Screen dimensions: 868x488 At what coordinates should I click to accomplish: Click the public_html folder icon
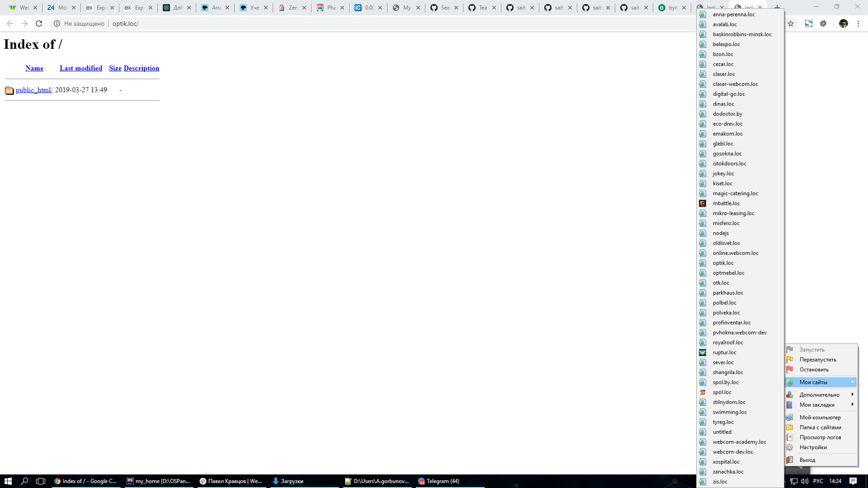point(9,90)
